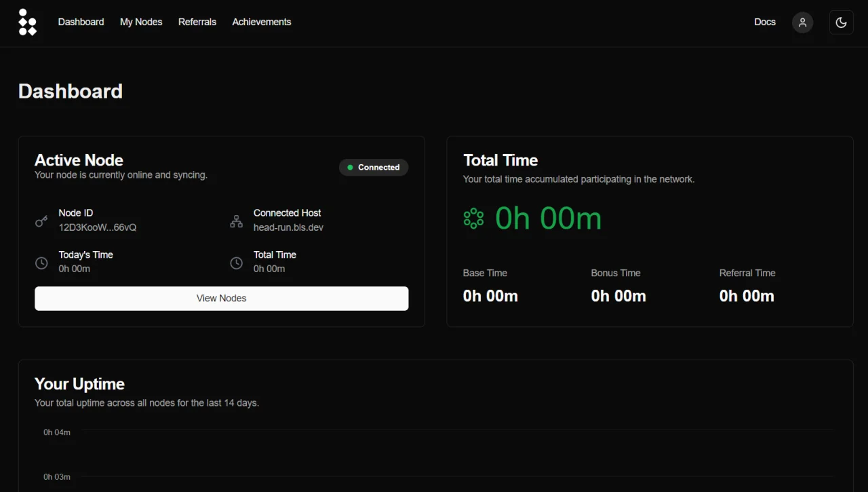Click the Bonus Time value
The image size is (868, 492).
point(618,296)
